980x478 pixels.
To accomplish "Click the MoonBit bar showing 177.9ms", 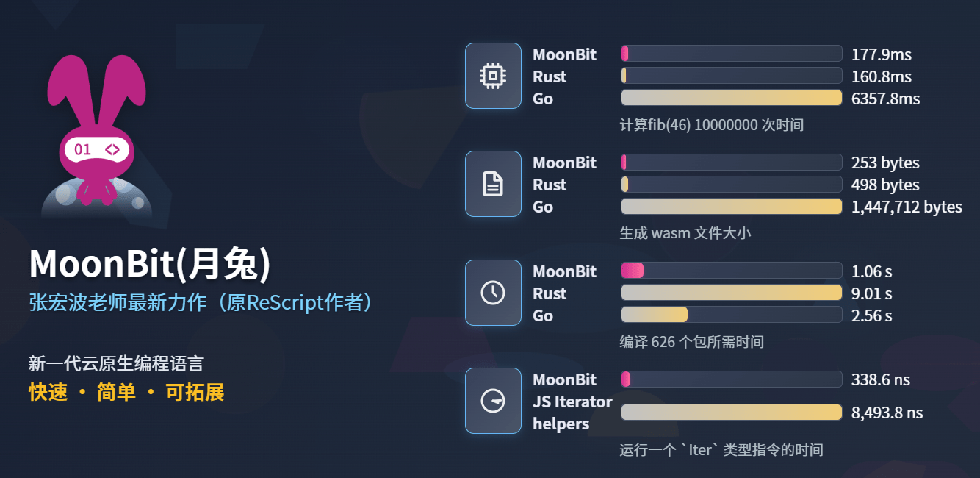I will [731, 54].
